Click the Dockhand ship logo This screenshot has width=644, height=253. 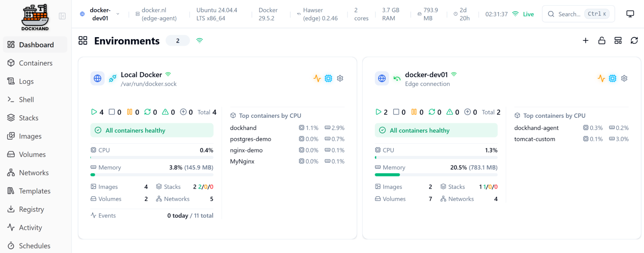[x=35, y=17]
